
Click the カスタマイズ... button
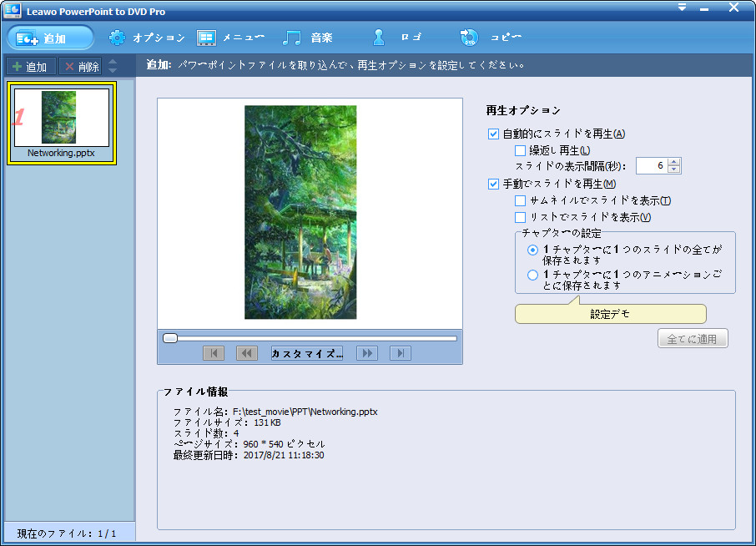click(307, 353)
